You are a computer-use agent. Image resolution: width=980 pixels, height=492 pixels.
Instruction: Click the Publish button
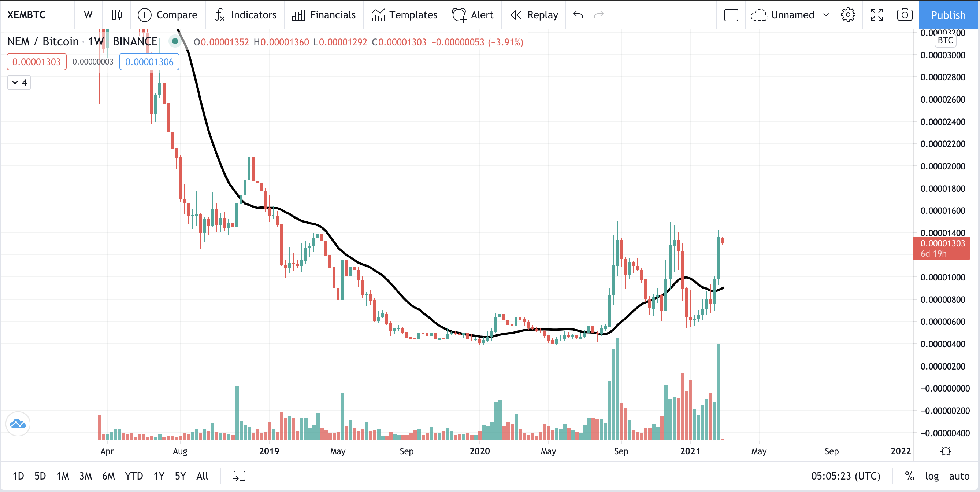(948, 15)
